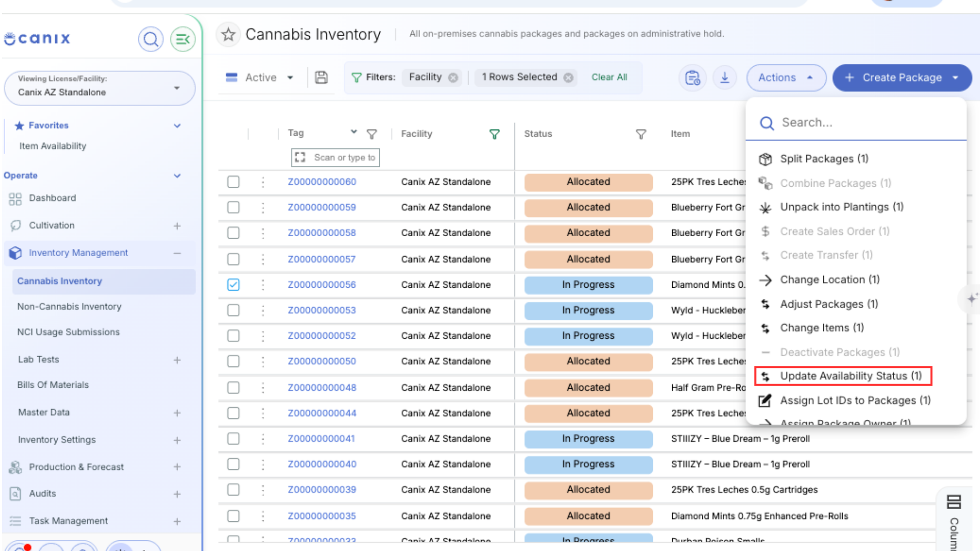
Task: Collapse the sidebar menu icon
Action: pyautogui.click(x=183, y=39)
